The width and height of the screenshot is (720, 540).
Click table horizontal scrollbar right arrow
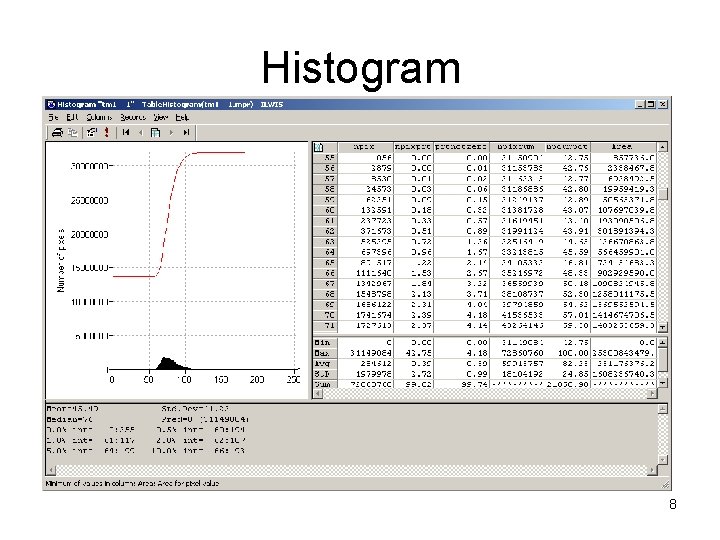pos(652,394)
